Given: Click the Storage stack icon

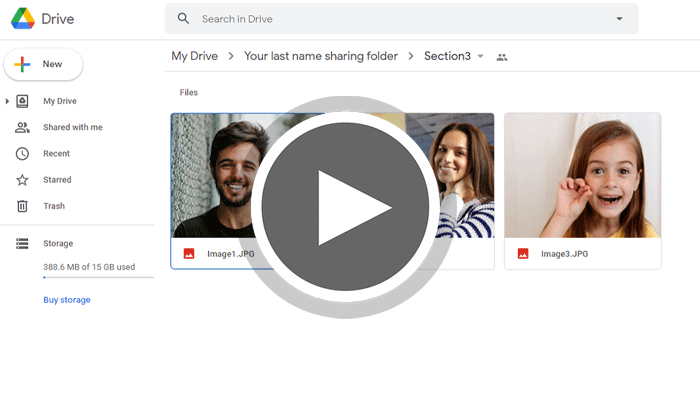Looking at the screenshot, I should tap(22, 244).
